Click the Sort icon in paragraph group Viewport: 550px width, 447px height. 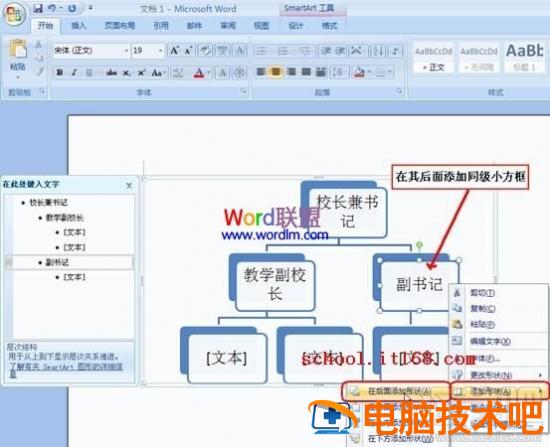[x=378, y=51]
